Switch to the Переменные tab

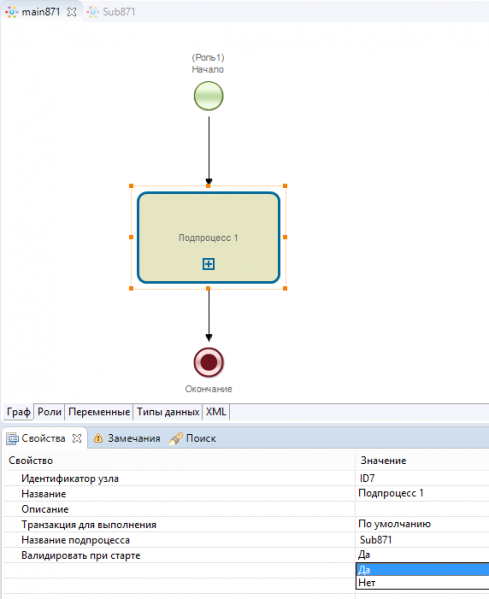point(99,412)
